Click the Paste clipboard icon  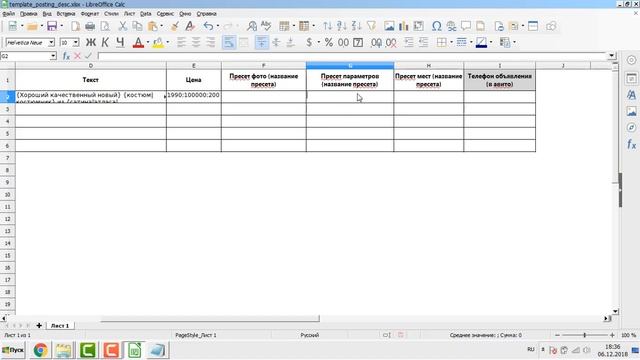coord(153,26)
